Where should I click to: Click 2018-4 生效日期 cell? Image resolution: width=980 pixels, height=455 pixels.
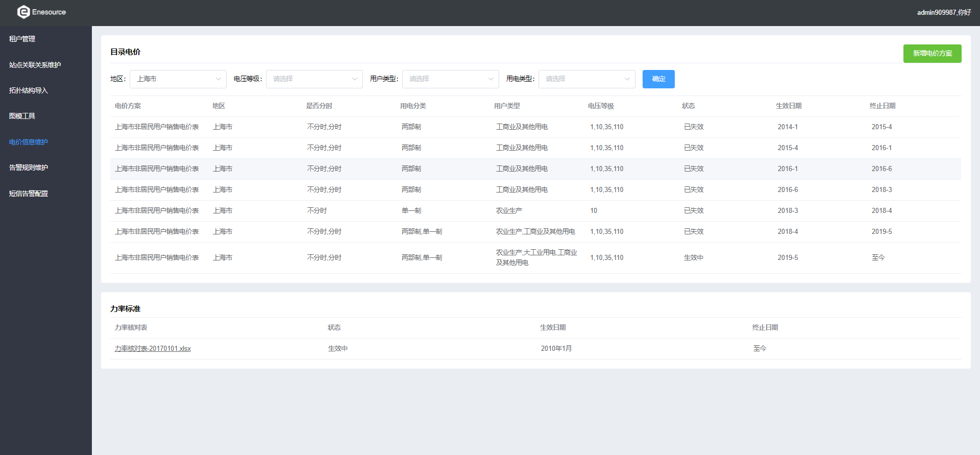pos(788,231)
